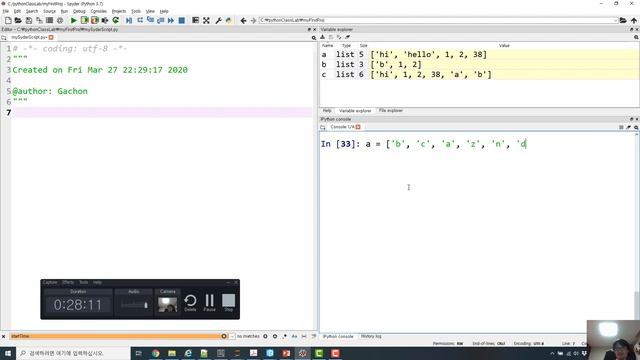Stop the screen recording
Viewport: 640px width, 360px height.
coord(229,303)
